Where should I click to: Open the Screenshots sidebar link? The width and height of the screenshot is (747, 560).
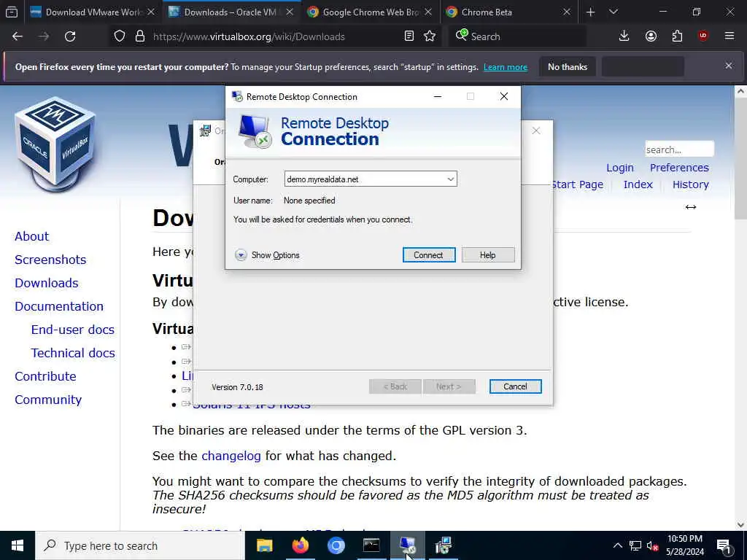pyautogui.click(x=50, y=260)
